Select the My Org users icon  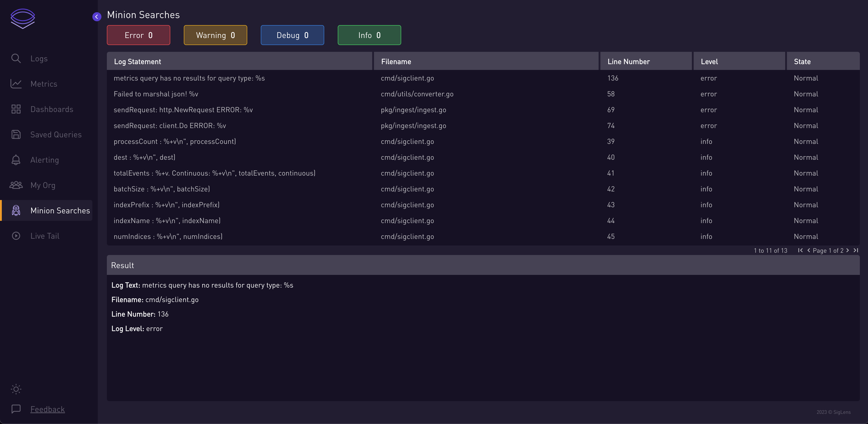[x=16, y=185]
